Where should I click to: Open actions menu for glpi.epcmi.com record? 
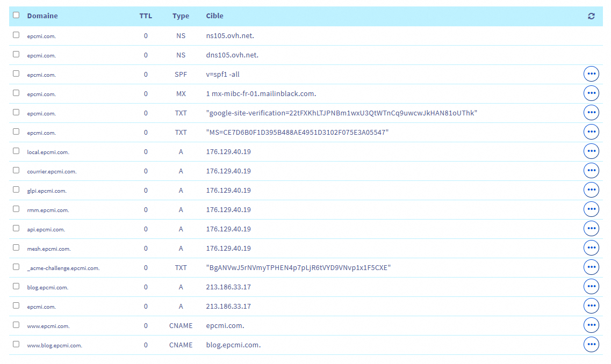[591, 190]
